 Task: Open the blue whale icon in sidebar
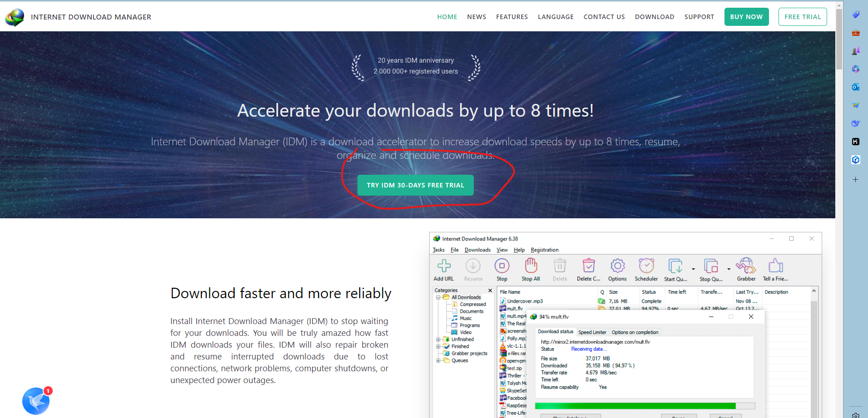(856, 123)
